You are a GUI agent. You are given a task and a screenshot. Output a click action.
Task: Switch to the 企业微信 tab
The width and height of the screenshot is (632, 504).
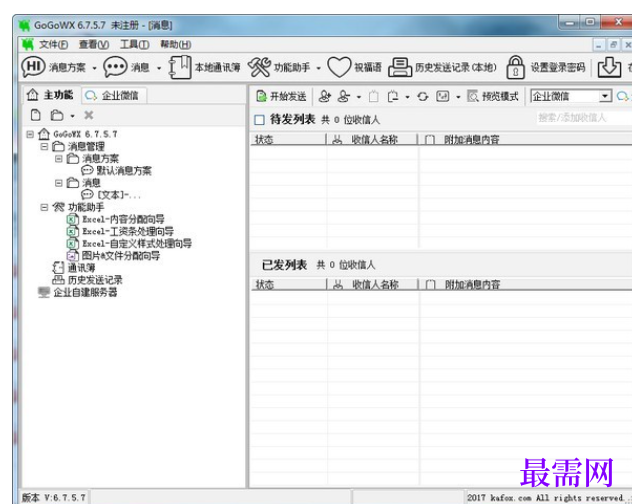pyautogui.click(x=112, y=96)
